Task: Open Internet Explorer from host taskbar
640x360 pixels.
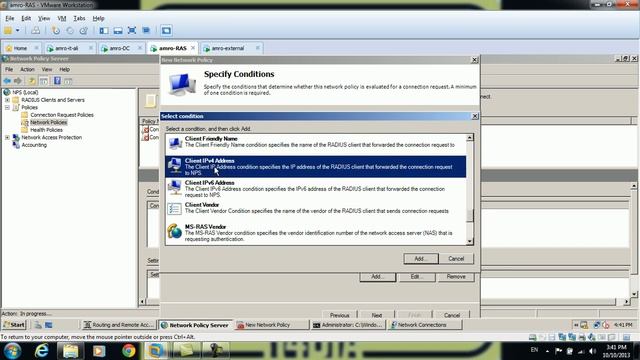Action: click(41, 351)
